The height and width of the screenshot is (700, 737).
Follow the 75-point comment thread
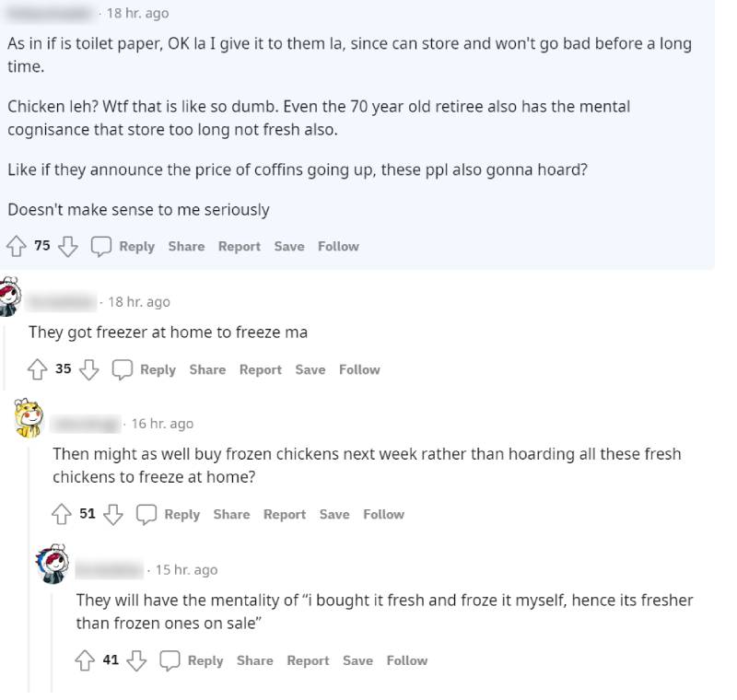(338, 247)
